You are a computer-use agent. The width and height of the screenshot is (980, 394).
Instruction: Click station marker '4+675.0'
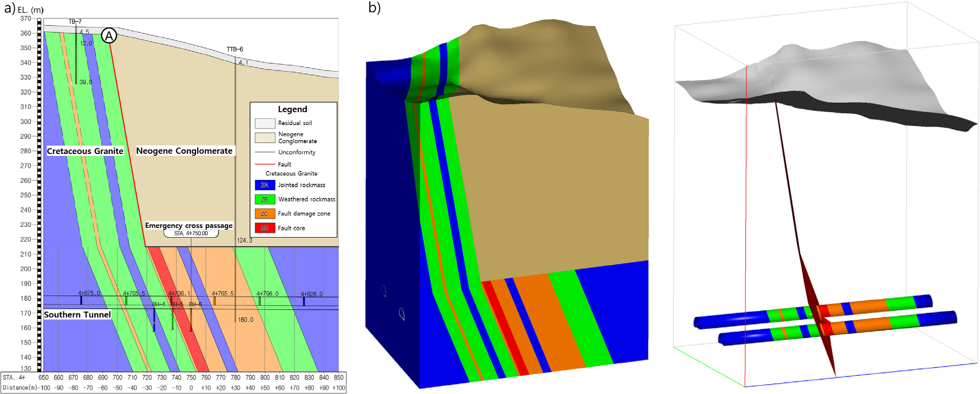[x=89, y=294]
